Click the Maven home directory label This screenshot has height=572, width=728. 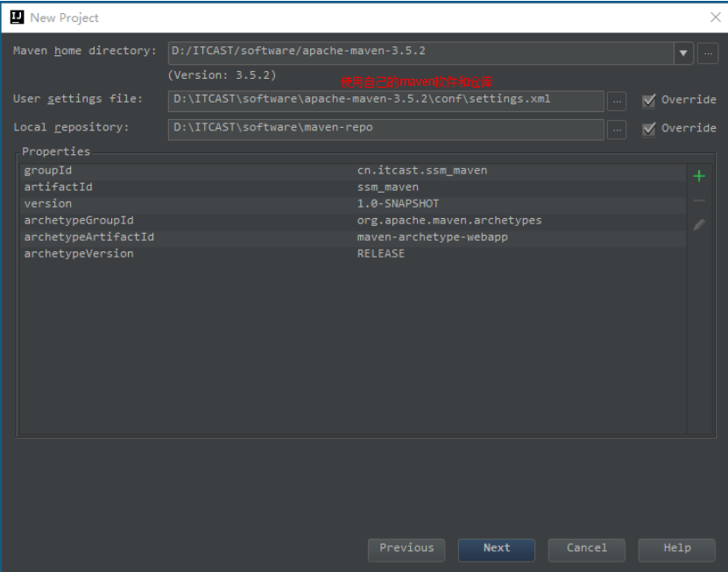tap(84, 51)
